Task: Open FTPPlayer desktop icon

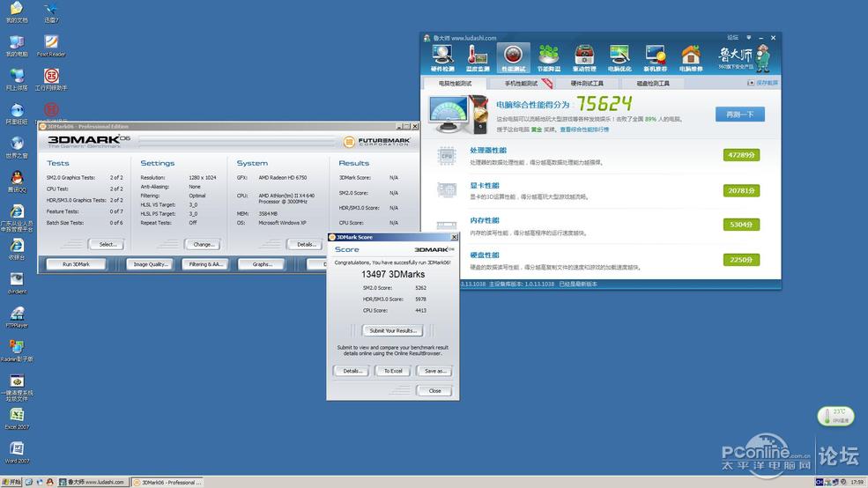Action: pyautogui.click(x=17, y=317)
